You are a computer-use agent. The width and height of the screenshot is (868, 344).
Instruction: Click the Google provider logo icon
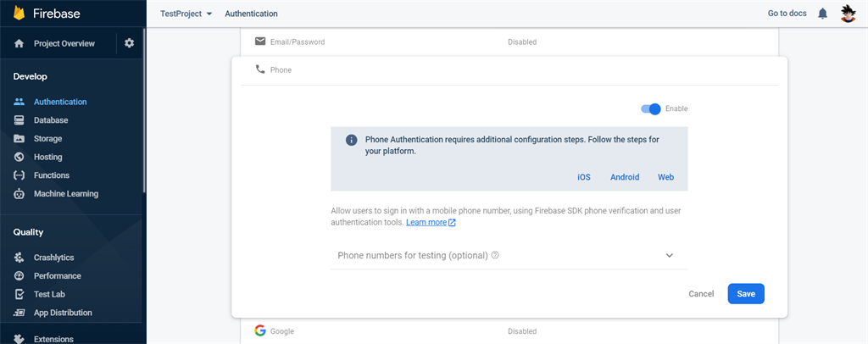[x=260, y=330]
